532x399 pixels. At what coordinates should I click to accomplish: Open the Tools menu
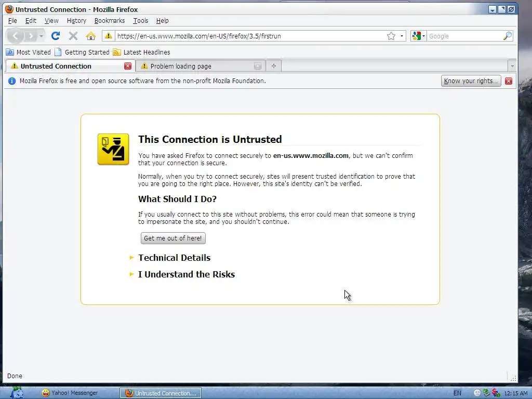[140, 21]
